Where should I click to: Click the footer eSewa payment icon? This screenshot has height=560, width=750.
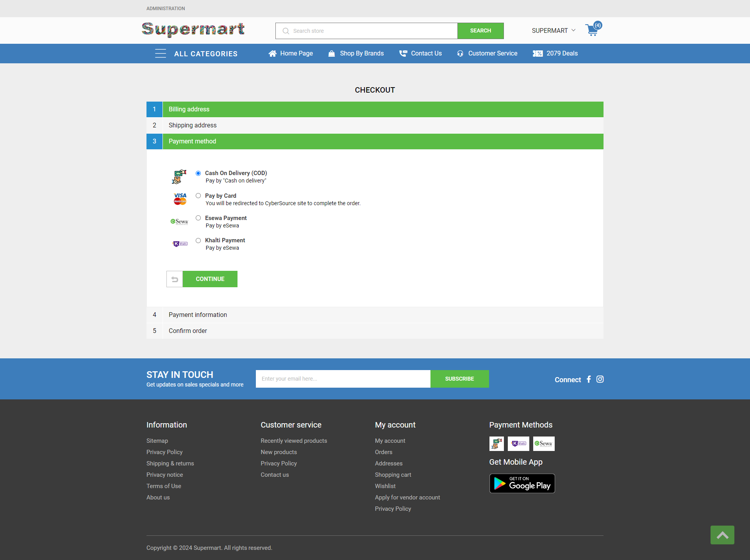(x=544, y=444)
